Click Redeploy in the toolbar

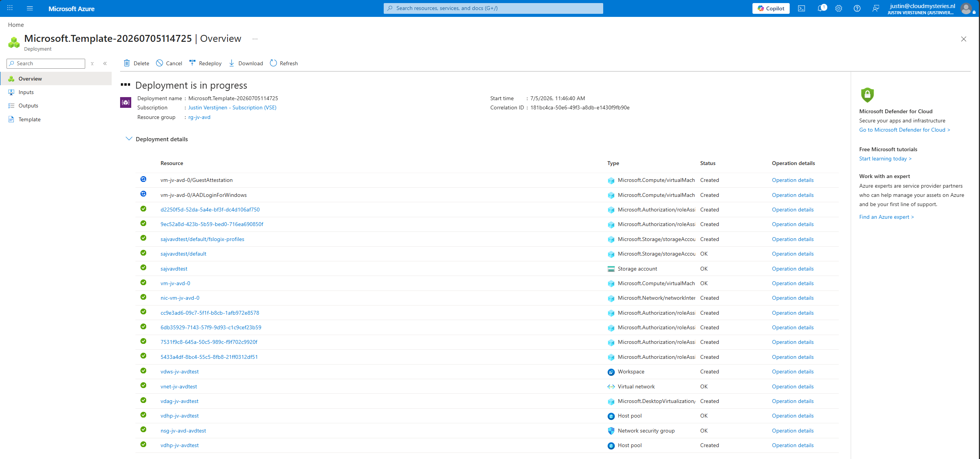(206, 63)
